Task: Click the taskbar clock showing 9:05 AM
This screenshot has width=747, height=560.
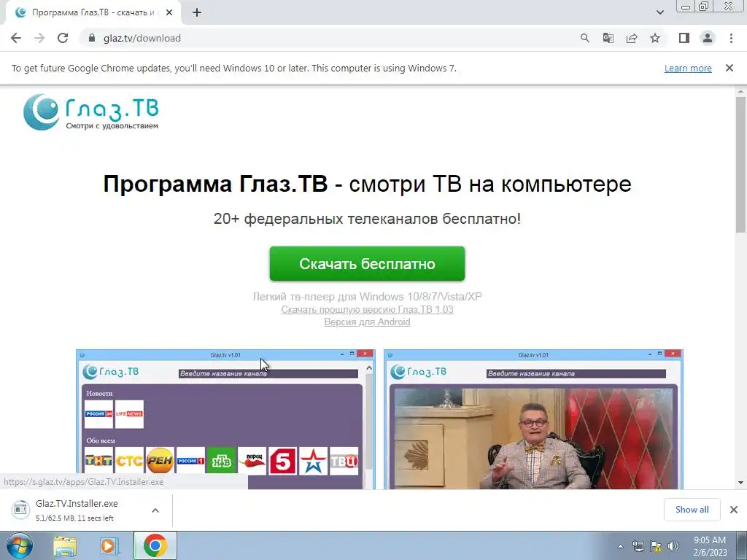Action: pos(710,546)
